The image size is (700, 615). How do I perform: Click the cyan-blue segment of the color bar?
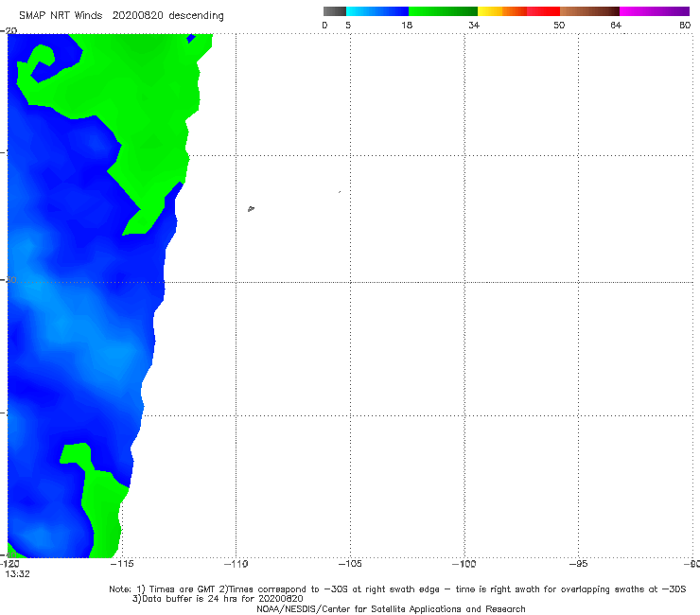tap(377, 11)
